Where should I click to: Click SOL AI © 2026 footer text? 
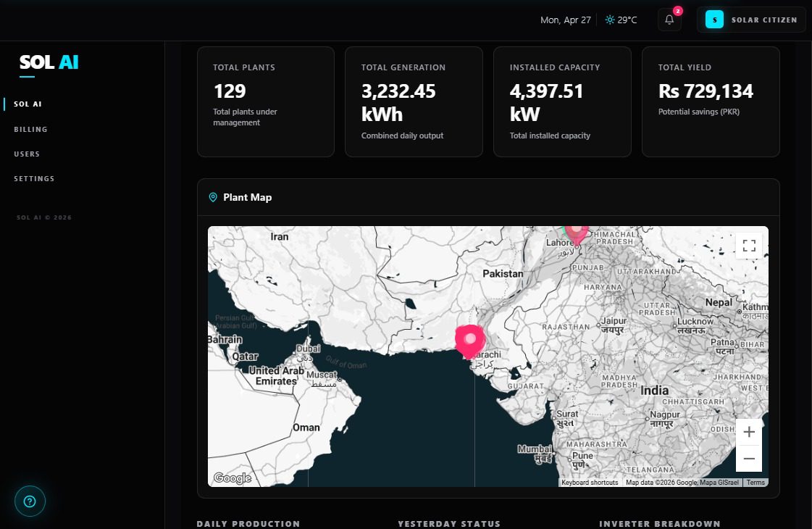coord(44,217)
